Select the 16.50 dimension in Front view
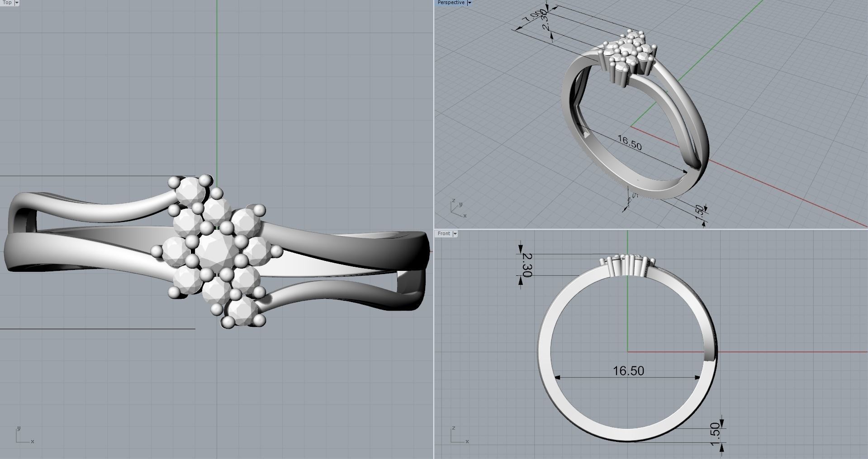Viewport: 868px width, 459px height. (x=628, y=371)
